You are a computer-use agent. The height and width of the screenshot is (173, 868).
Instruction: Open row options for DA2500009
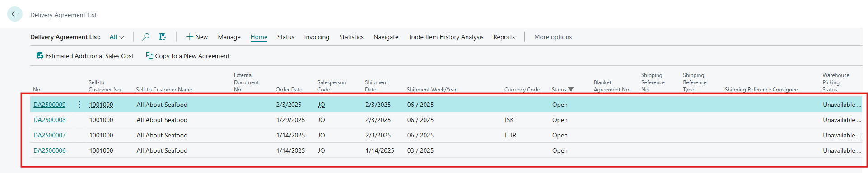79,105
